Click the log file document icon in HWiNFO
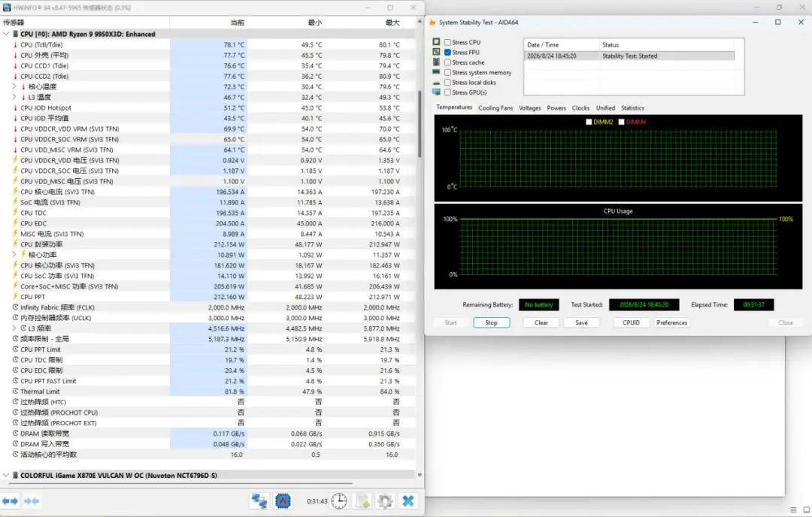 [362, 501]
